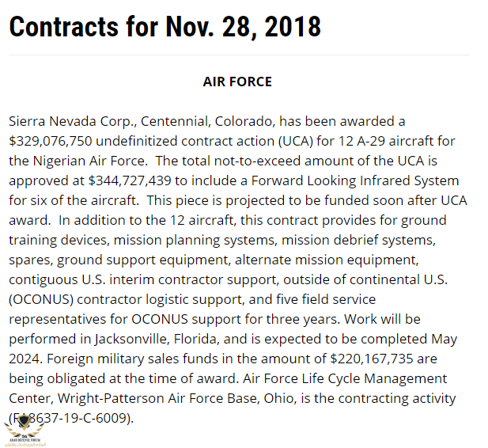The image size is (488, 448).
Task: Click the obligated funds amount "$220,167,735"
Action: click(x=372, y=359)
